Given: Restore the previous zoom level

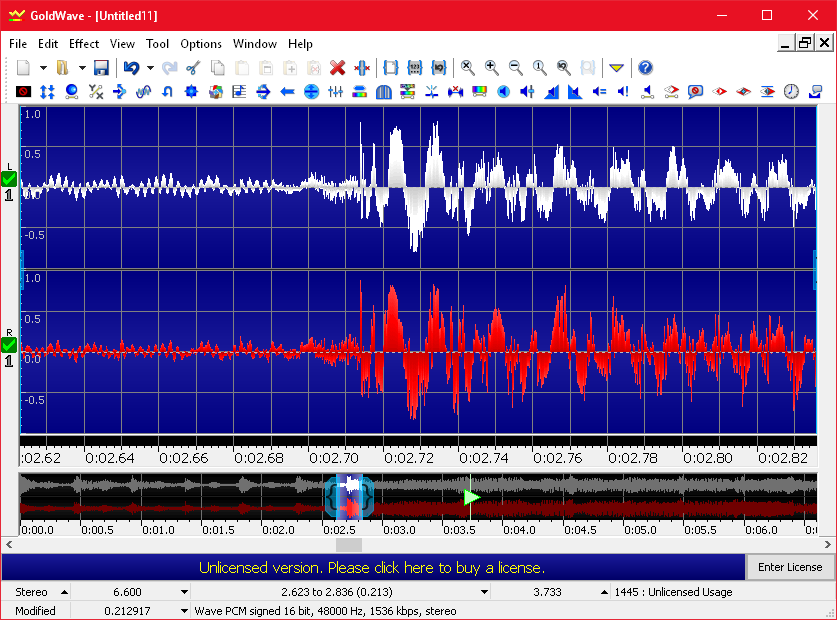Looking at the screenshot, I should [x=564, y=68].
